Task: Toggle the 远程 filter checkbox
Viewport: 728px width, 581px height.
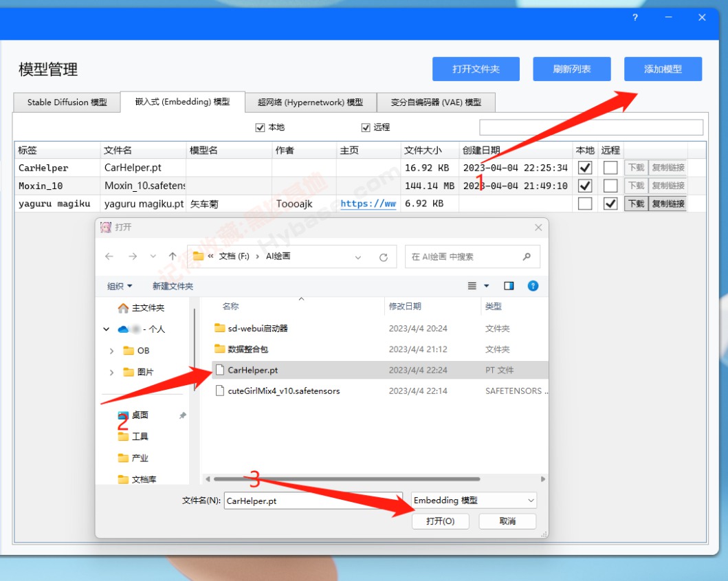Action: [366, 127]
